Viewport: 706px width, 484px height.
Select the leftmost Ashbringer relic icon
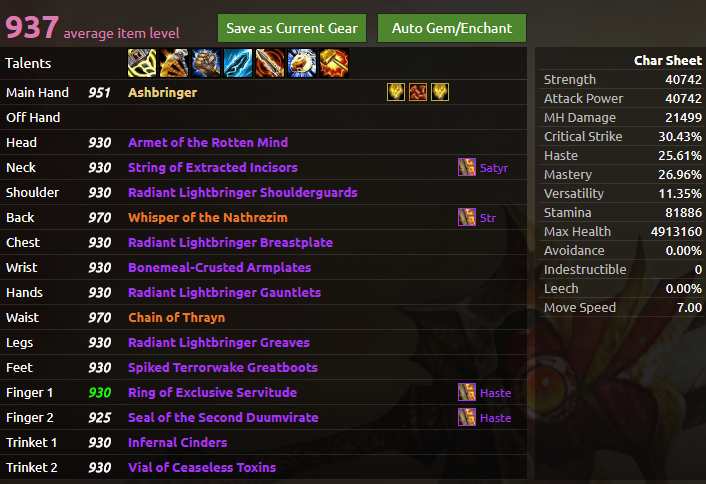click(x=396, y=92)
